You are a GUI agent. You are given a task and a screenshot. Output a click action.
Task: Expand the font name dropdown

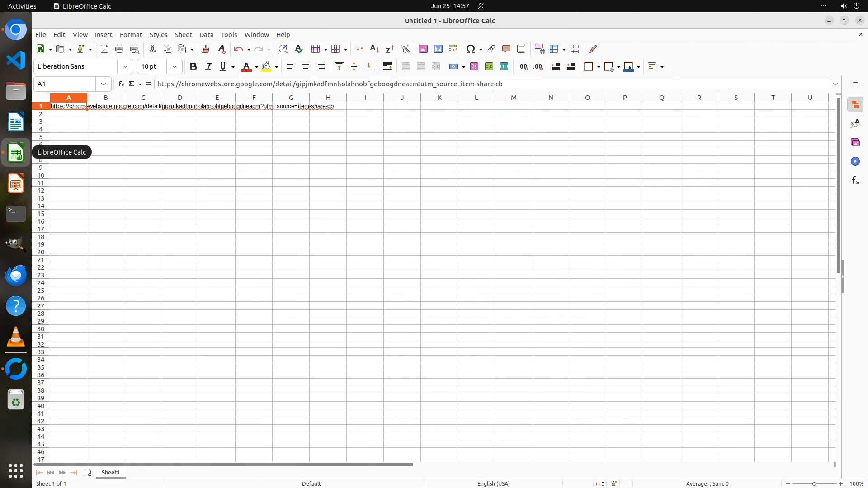[125, 67]
